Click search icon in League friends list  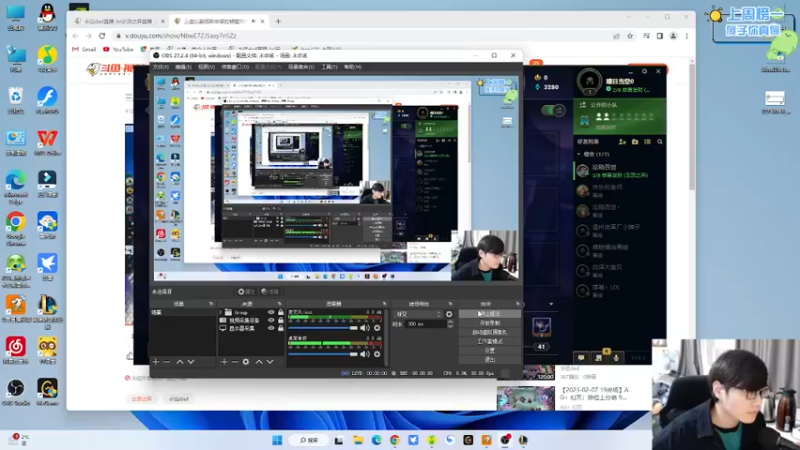point(660,142)
